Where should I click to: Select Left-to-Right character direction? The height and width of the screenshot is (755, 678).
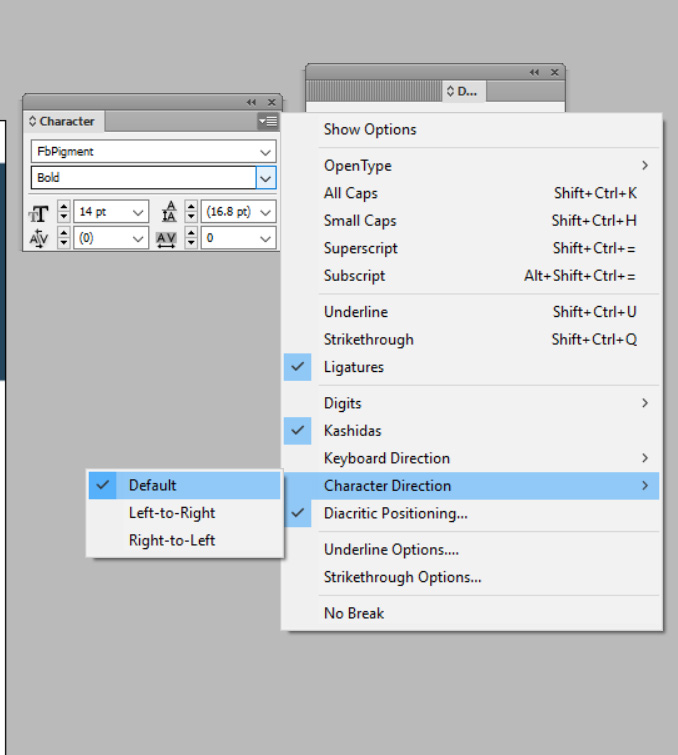tap(184, 513)
